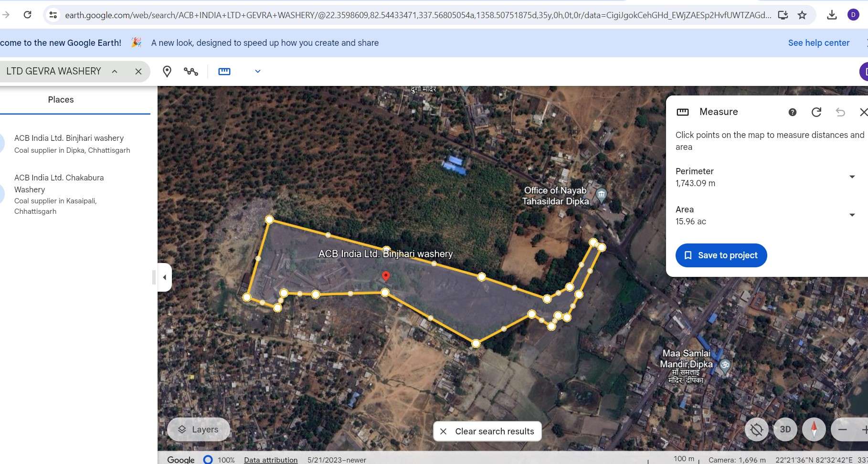Collapse search results using the caret

coord(115,72)
